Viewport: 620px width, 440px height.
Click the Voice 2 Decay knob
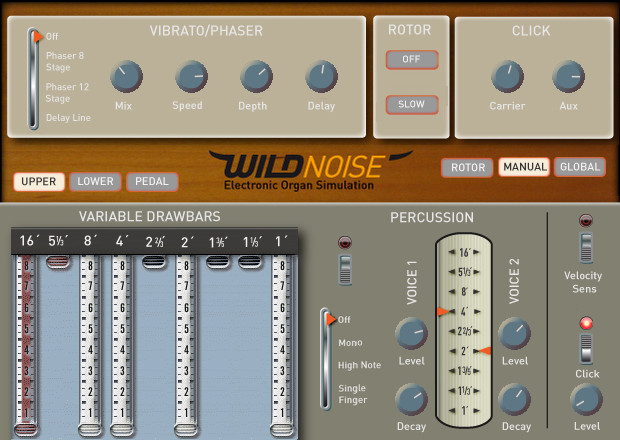(x=514, y=399)
